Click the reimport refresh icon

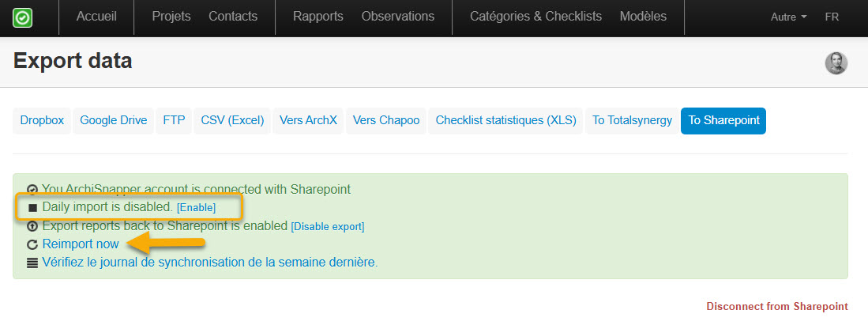click(32, 245)
